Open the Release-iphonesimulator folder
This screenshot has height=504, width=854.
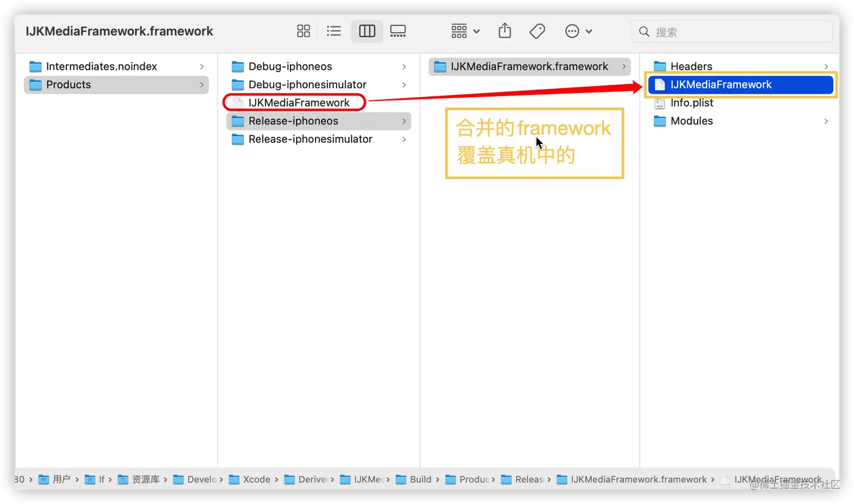[319, 139]
